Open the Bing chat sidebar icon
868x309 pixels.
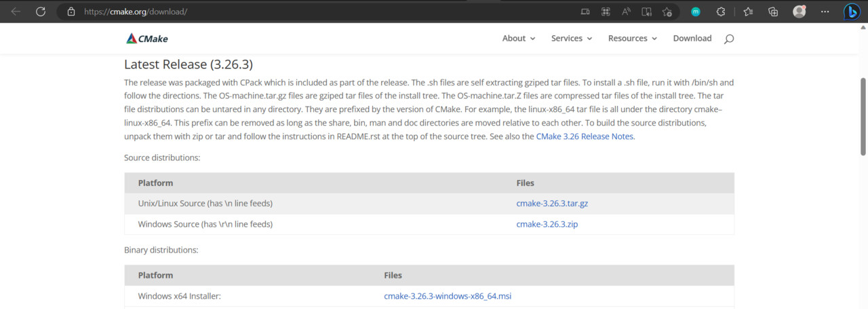[852, 12]
